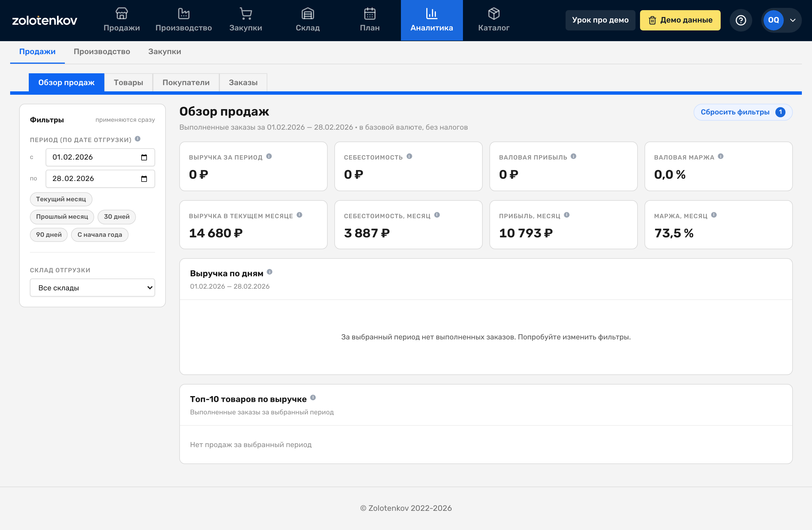This screenshot has width=812, height=530.
Task: Click the help question mark icon
Action: click(741, 20)
